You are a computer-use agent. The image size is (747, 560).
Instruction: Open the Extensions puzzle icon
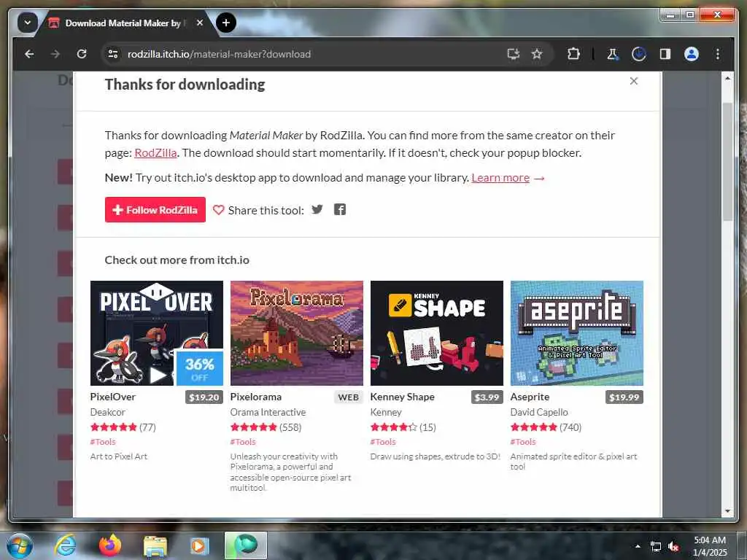coord(573,54)
